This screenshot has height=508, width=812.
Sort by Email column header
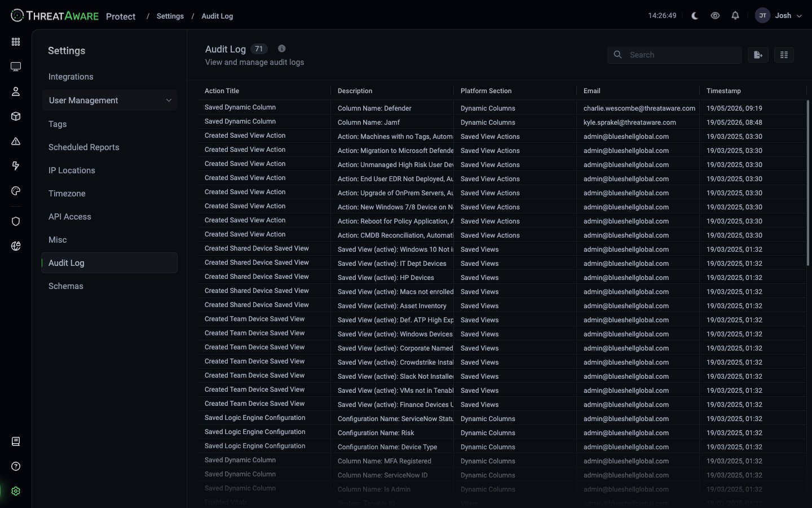coord(592,91)
